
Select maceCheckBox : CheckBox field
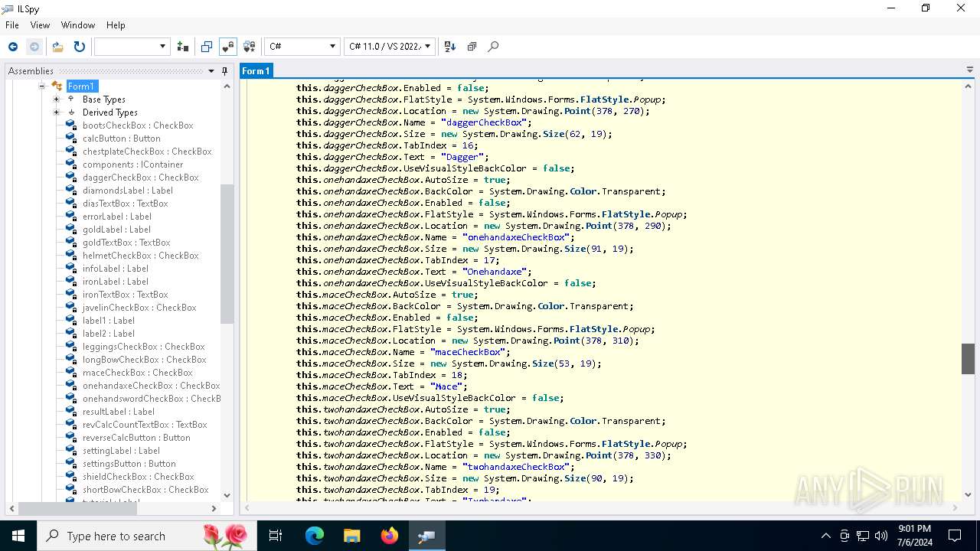coord(138,373)
